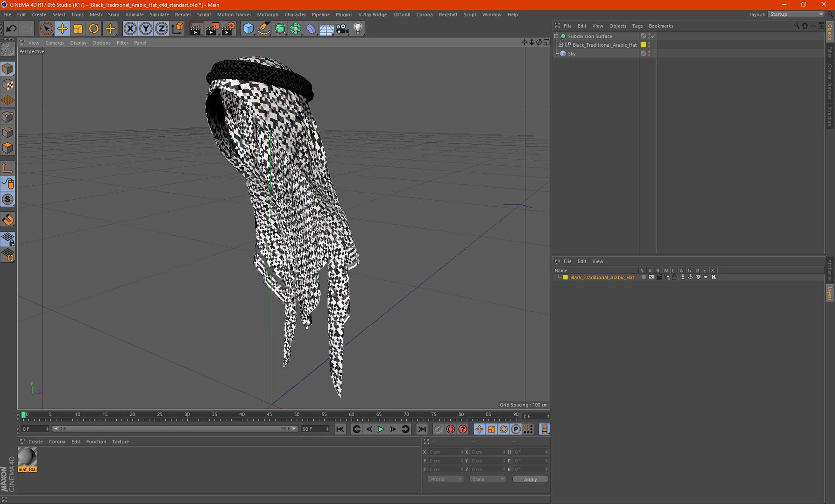The image size is (835, 504).
Task: Toggle Y axis lock
Action: click(146, 29)
